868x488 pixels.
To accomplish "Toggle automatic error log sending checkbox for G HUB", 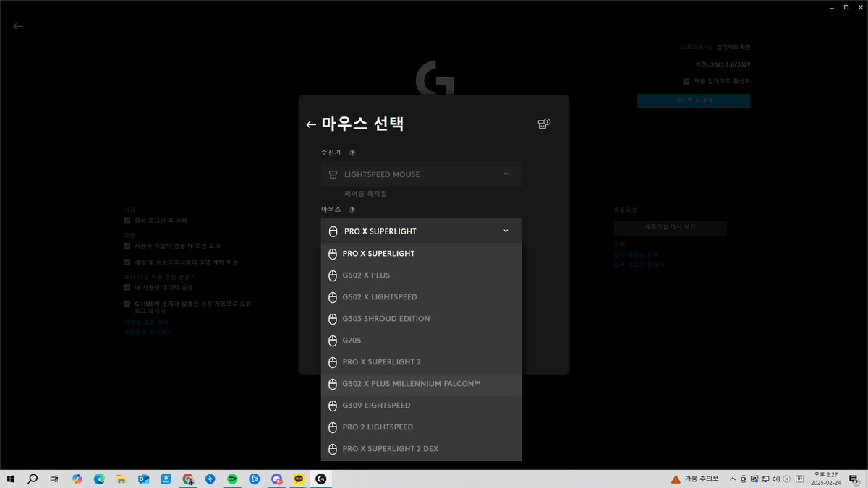I will coord(127,304).
